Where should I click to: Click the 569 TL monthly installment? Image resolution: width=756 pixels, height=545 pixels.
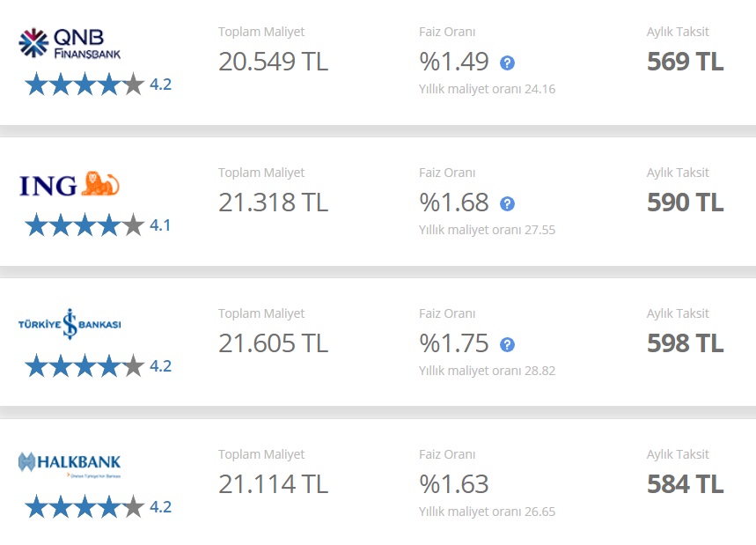coord(685,62)
